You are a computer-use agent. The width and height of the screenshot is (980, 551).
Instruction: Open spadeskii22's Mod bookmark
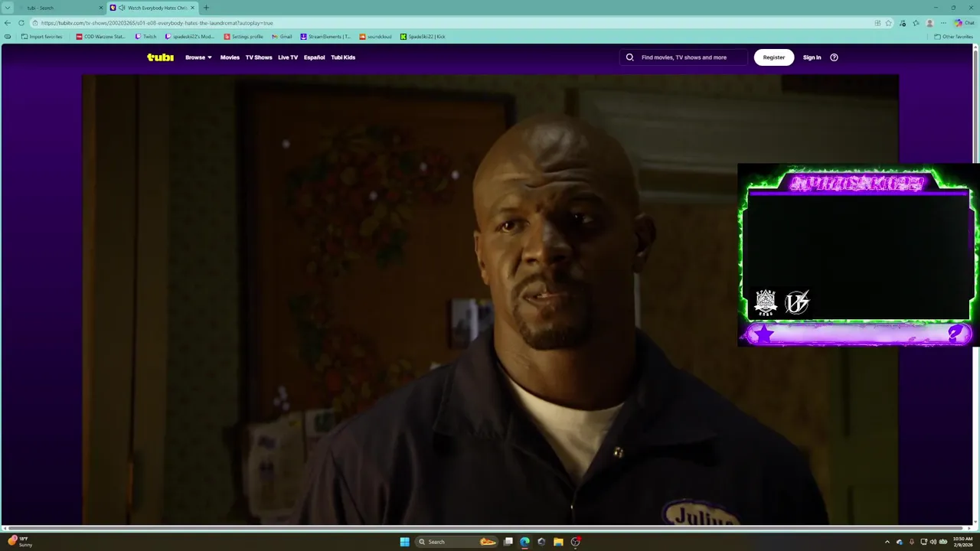(190, 37)
